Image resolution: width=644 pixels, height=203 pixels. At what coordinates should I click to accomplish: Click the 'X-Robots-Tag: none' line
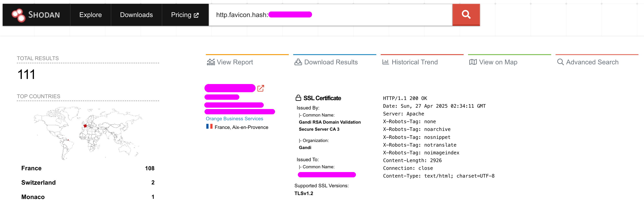click(409, 121)
